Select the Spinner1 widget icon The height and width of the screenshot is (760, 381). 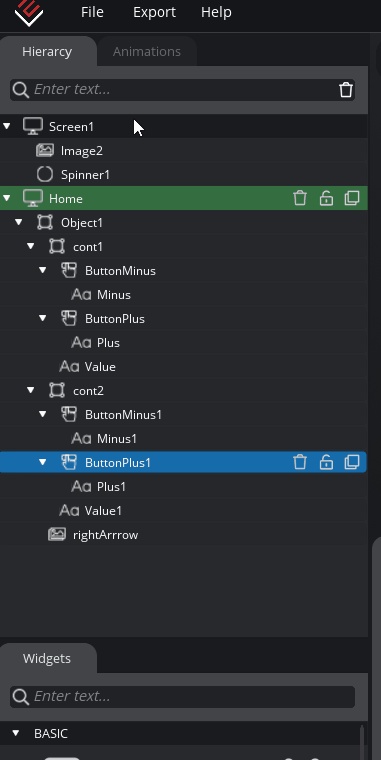pos(45,174)
